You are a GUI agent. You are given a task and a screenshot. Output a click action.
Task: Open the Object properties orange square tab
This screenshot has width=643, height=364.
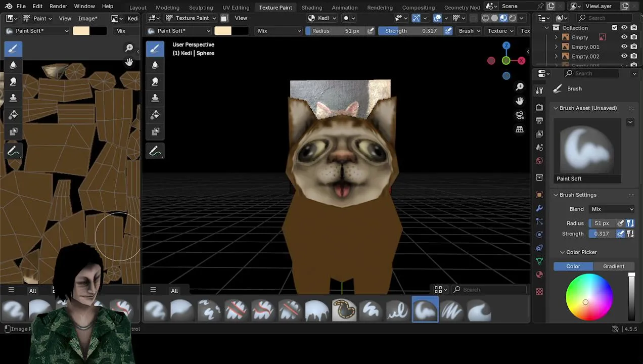pos(539,195)
